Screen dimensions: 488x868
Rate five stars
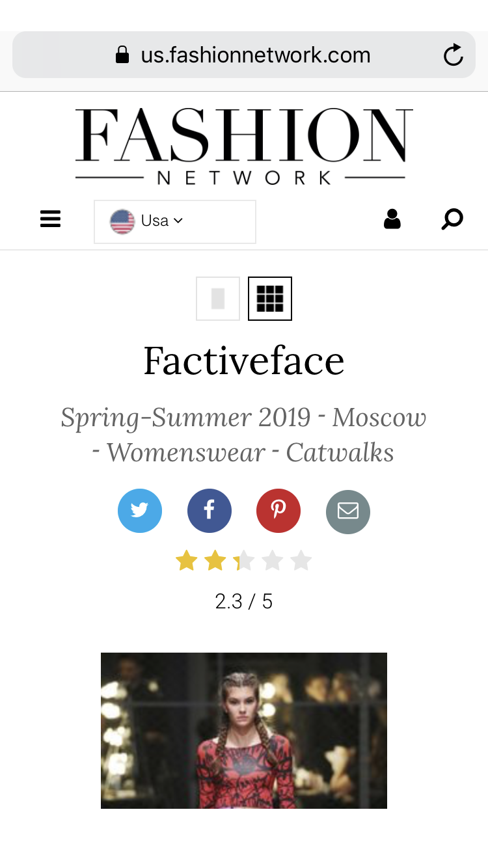[301, 560]
